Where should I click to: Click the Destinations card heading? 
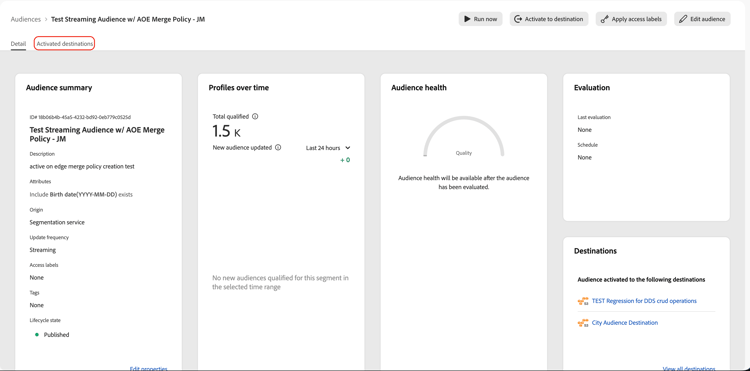click(x=595, y=251)
